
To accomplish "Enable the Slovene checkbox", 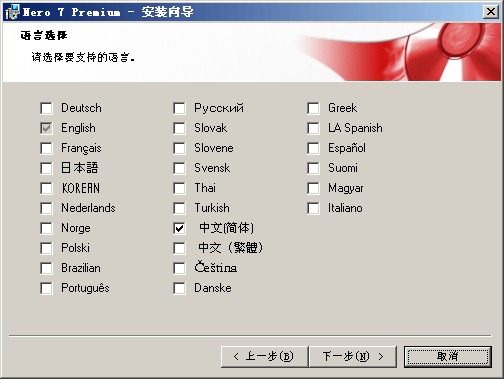I will (x=180, y=148).
